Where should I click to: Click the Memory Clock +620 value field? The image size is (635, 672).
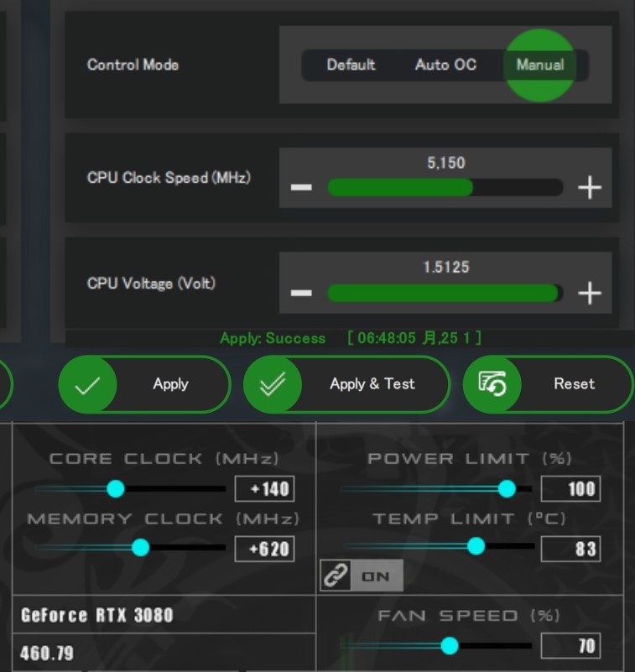coord(264,549)
